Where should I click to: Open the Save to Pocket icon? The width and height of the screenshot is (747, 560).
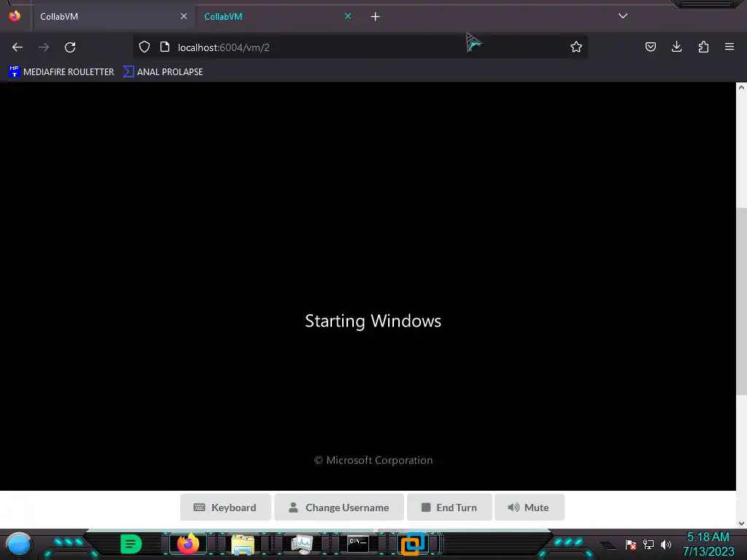pyautogui.click(x=650, y=47)
